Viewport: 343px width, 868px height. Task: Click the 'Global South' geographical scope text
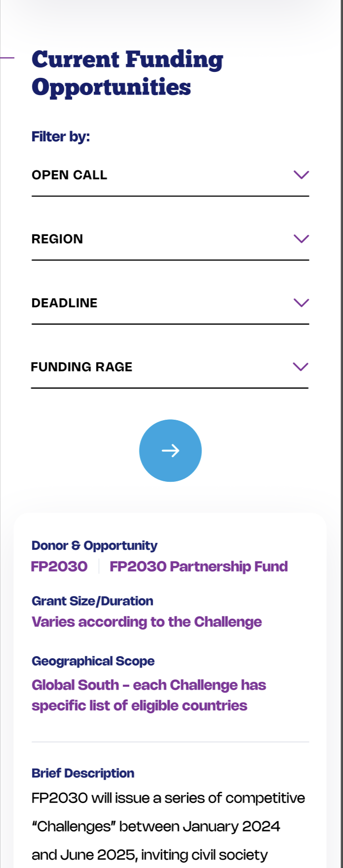[x=149, y=695]
